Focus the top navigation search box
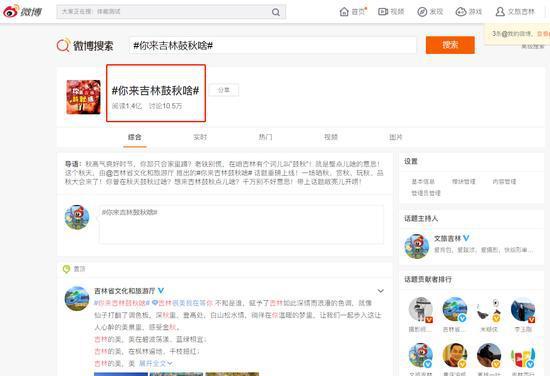This screenshot has width=550, height=376. click(171, 12)
